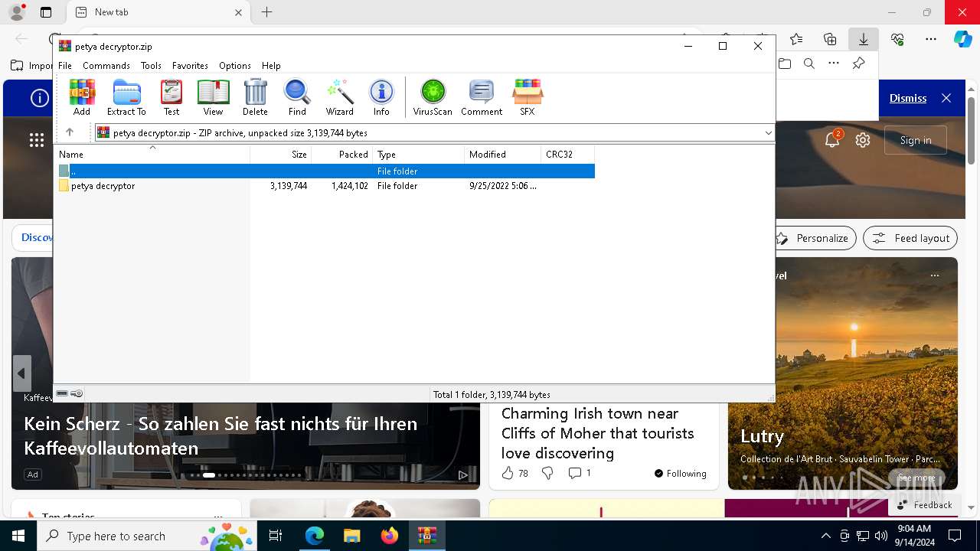Screen dimensions: 980x551
Task: Show hidden system tray icons chevron
Action: pos(825,536)
